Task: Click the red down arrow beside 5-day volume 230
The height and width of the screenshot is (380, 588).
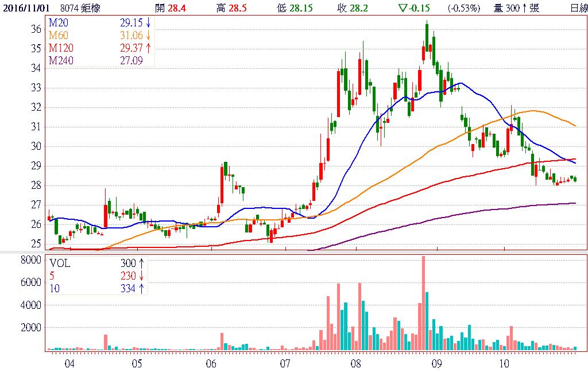Action: (x=140, y=276)
